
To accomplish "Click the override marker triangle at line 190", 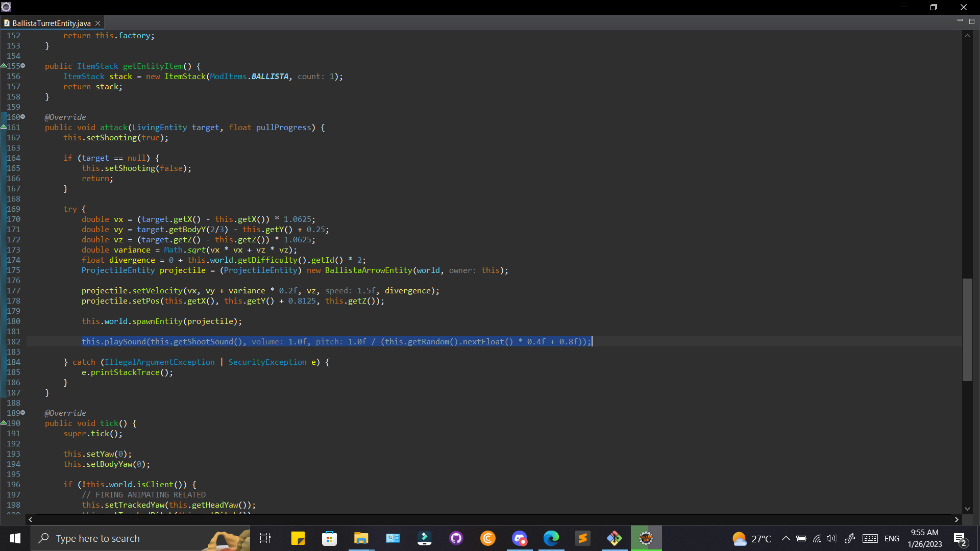I will [4, 423].
